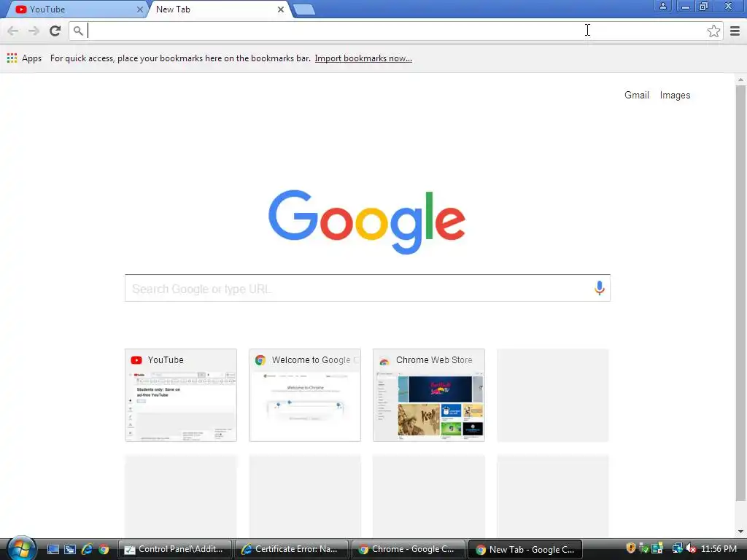Click Switch between windows quick launch icon

(70, 550)
